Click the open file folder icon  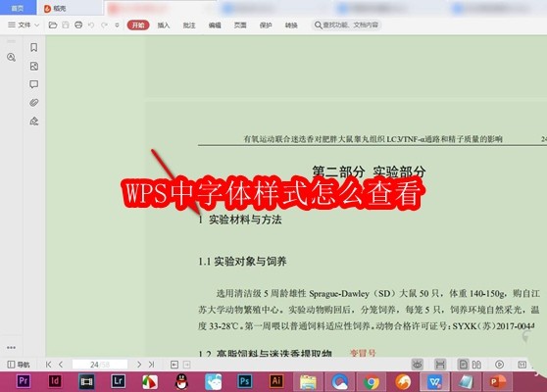(53, 24)
